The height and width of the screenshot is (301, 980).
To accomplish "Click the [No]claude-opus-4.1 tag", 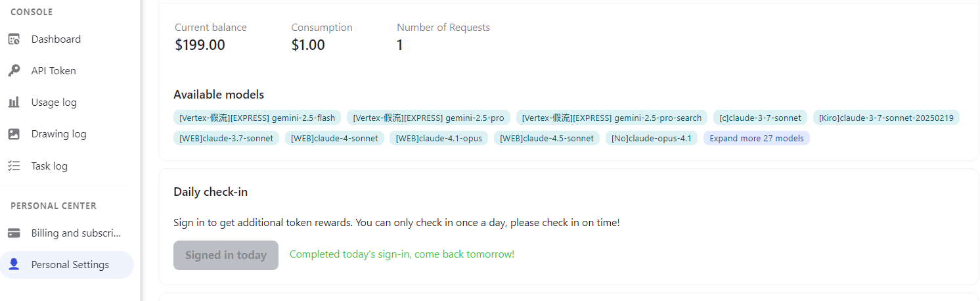I will pos(652,139).
